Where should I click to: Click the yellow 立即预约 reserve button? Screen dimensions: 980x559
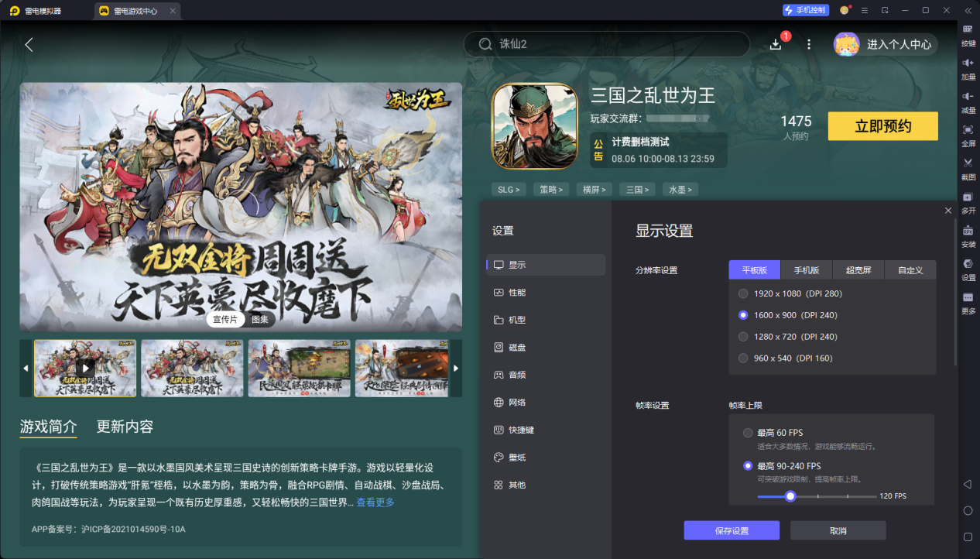point(882,125)
